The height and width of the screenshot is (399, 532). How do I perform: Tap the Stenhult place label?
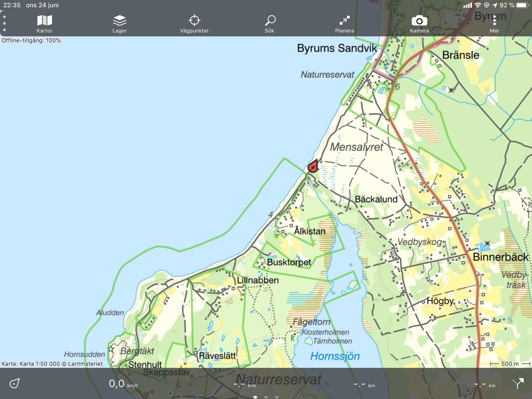pyautogui.click(x=145, y=364)
